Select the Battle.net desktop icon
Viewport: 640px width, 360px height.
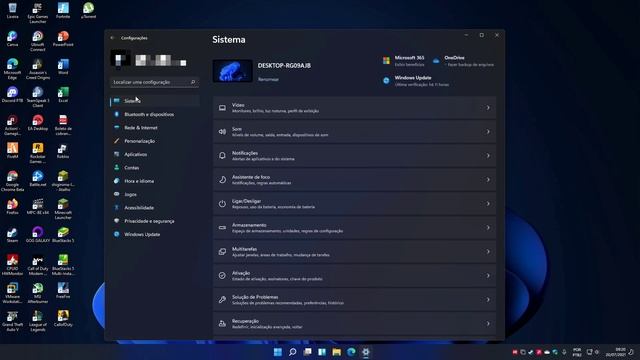pos(38,178)
